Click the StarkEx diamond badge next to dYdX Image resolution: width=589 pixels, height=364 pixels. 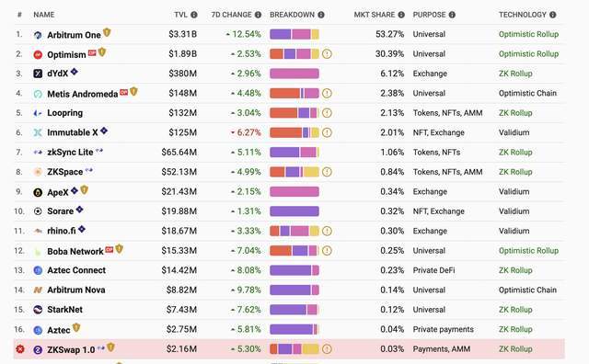click(x=75, y=72)
